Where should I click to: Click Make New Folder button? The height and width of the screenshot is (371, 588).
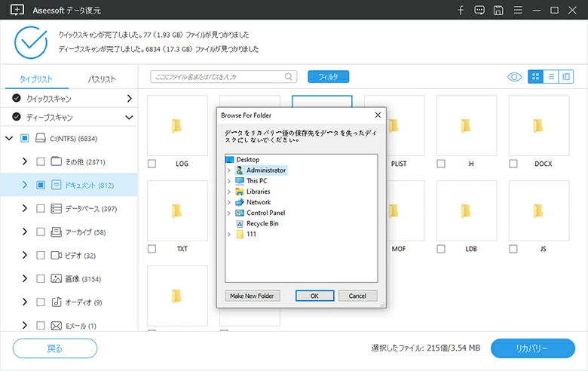253,296
